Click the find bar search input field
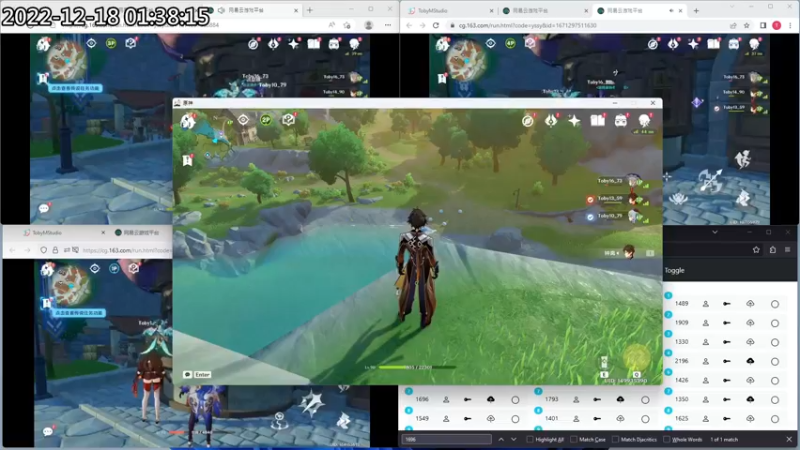The height and width of the screenshot is (450, 800). point(446,439)
